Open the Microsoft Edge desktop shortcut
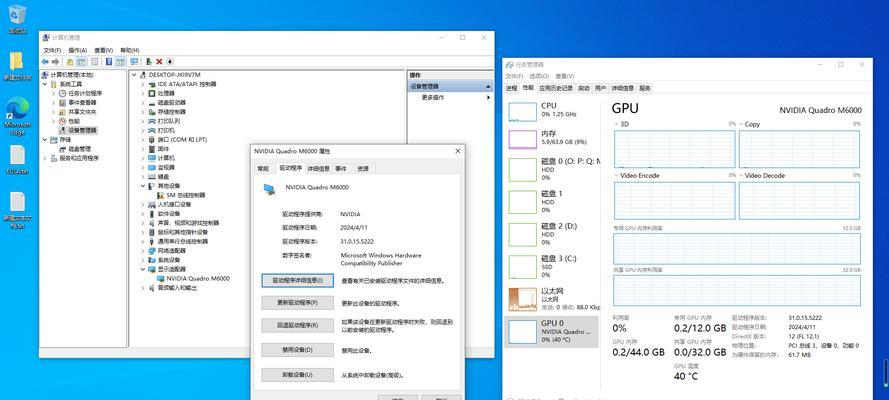 click(17, 116)
